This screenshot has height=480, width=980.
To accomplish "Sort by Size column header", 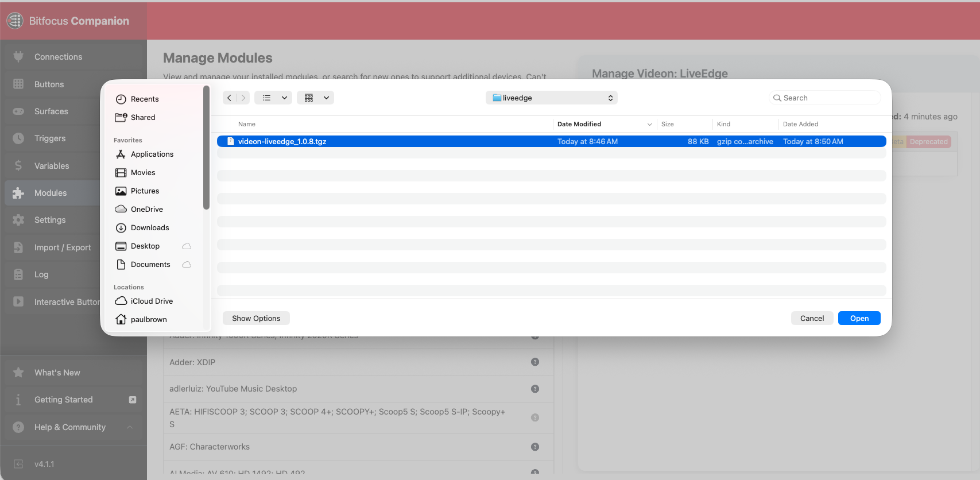I will 668,124.
